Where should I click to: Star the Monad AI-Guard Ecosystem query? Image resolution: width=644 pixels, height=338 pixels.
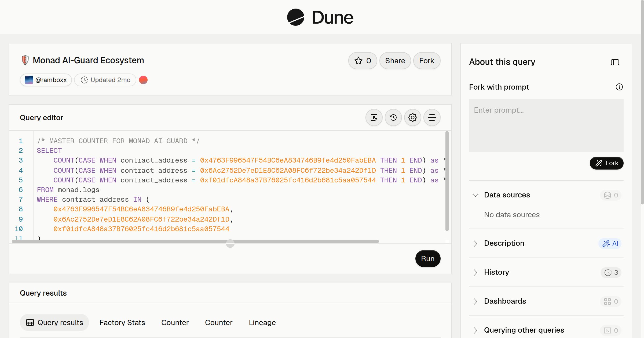tap(363, 61)
